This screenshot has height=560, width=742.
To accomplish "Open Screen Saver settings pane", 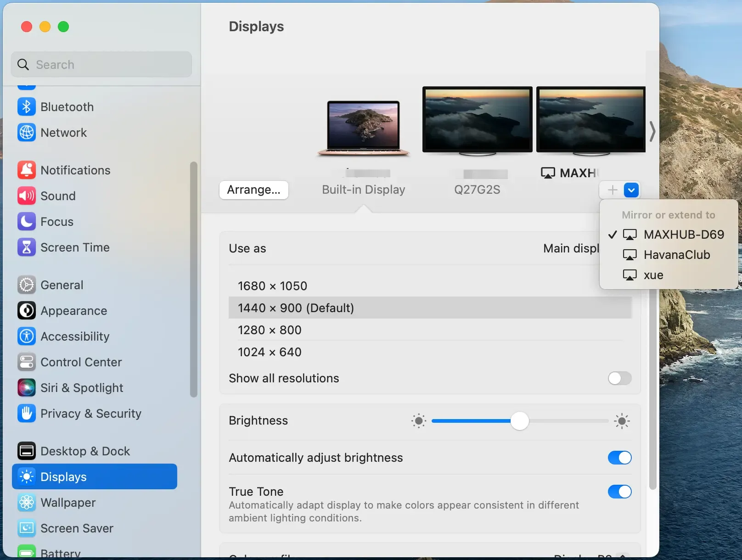I will pos(95,528).
